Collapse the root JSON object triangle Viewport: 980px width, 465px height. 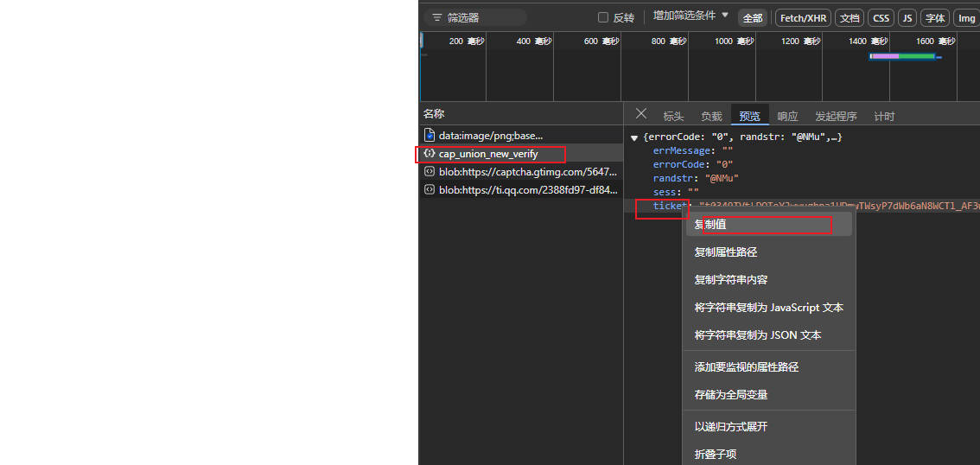click(x=634, y=137)
